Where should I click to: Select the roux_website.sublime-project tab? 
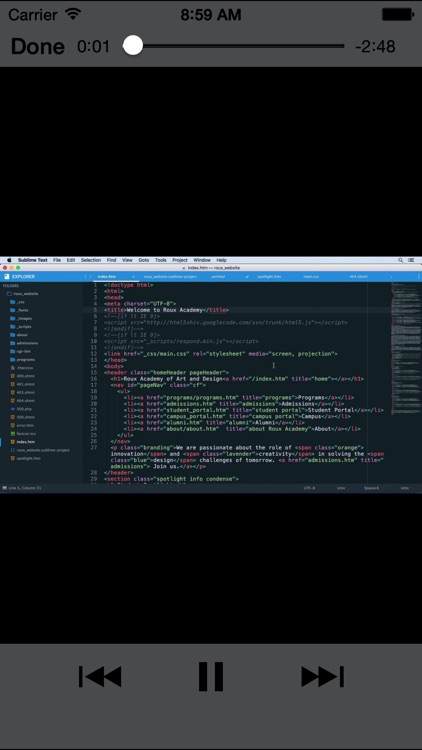tap(170, 276)
